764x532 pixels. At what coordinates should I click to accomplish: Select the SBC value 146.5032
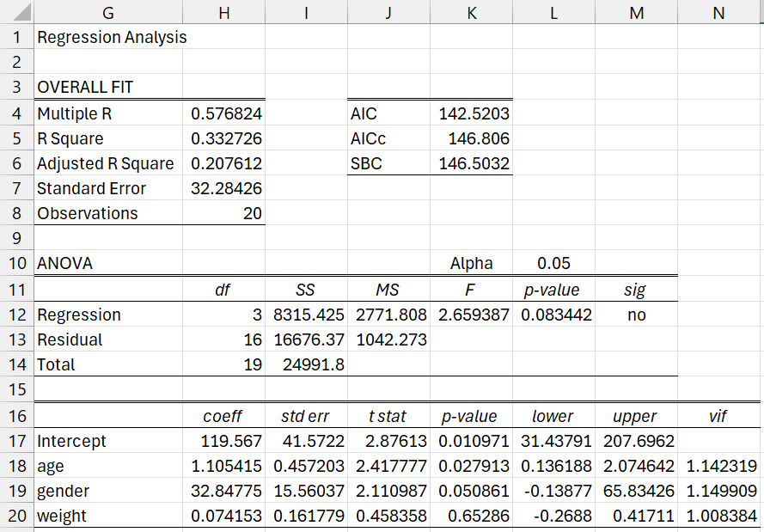(x=473, y=163)
